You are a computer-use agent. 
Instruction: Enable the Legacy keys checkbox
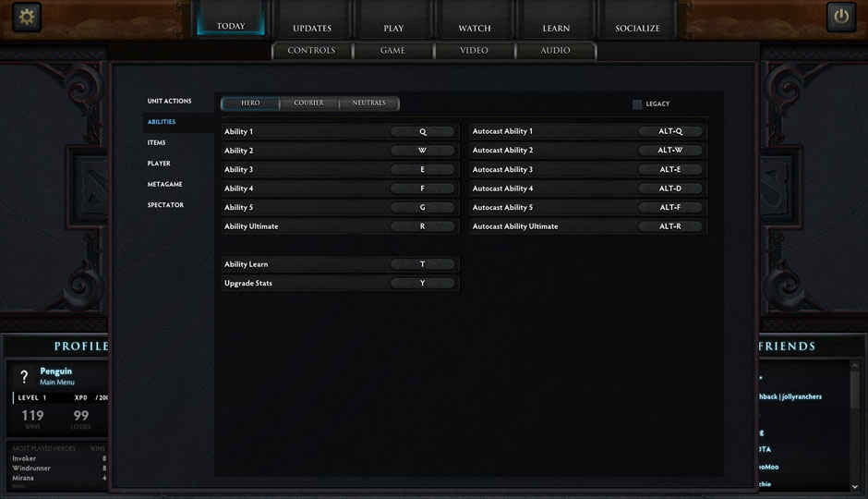(637, 103)
